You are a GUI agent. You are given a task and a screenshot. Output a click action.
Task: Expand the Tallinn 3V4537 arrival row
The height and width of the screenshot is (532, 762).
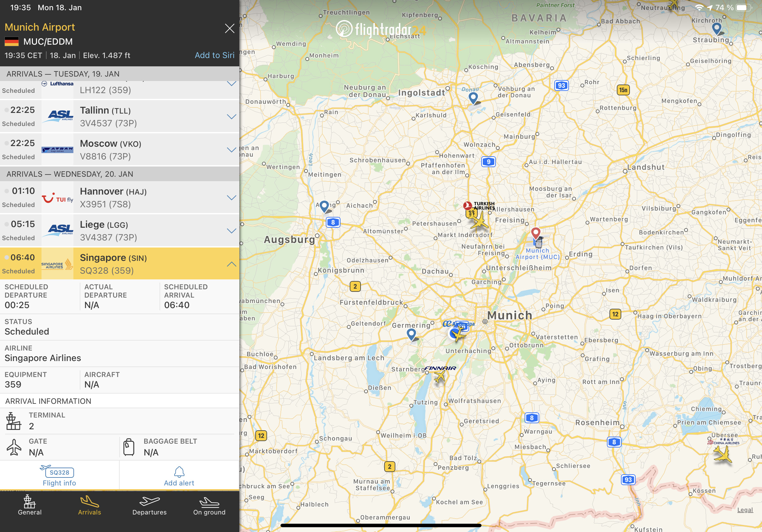click(x=231, y=116)
